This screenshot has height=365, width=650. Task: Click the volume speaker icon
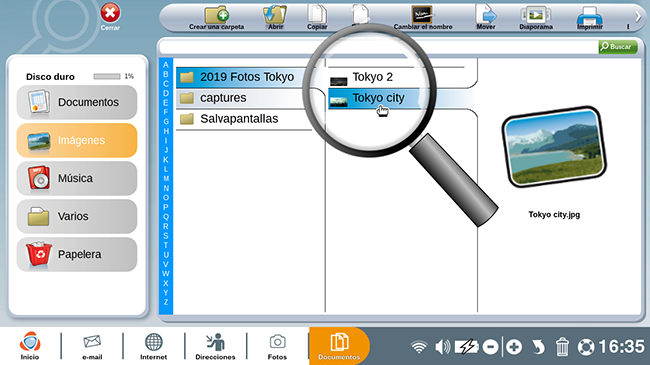[x=442, y=347]
